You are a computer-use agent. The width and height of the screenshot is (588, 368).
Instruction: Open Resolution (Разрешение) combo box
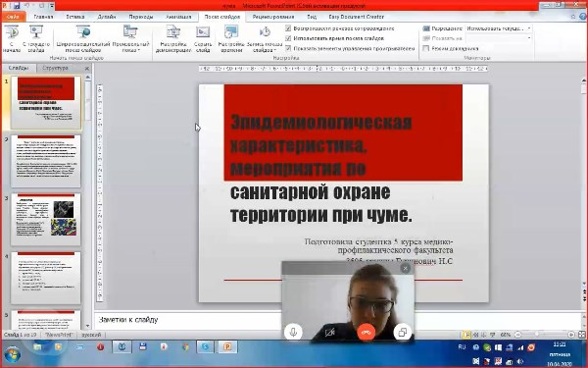tap(499, 28)
